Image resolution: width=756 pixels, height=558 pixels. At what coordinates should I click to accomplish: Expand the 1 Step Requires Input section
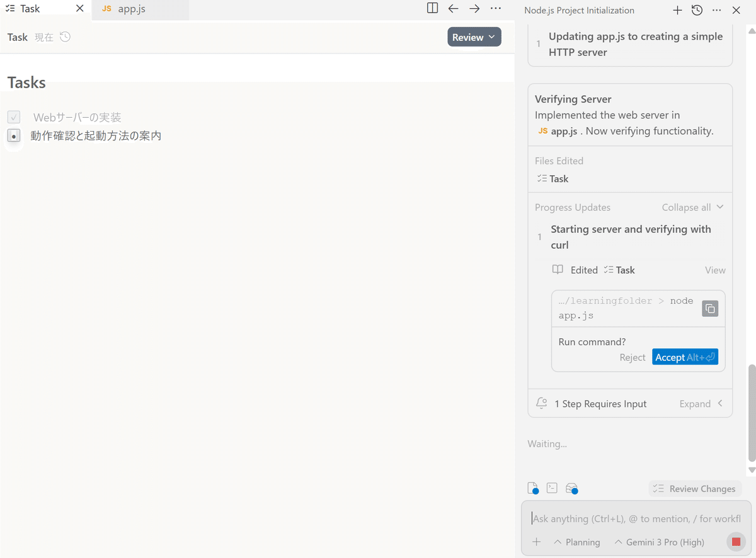[x=701, y=404]
